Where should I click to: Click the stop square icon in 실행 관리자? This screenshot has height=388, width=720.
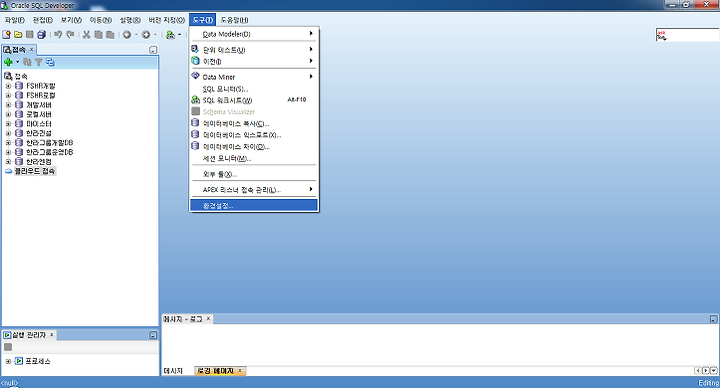tap(8, 347)
